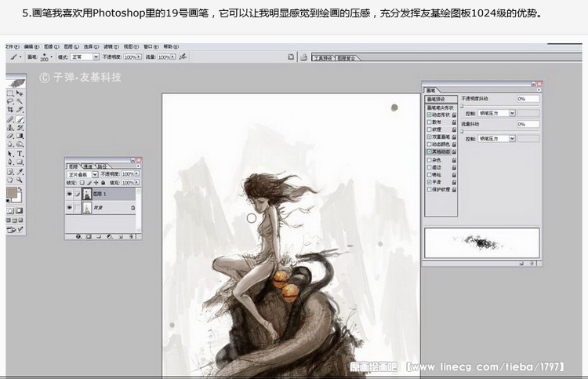Select the Brush tool in toolbox
The image size is (588, 379).
click(x=20, y=120)
